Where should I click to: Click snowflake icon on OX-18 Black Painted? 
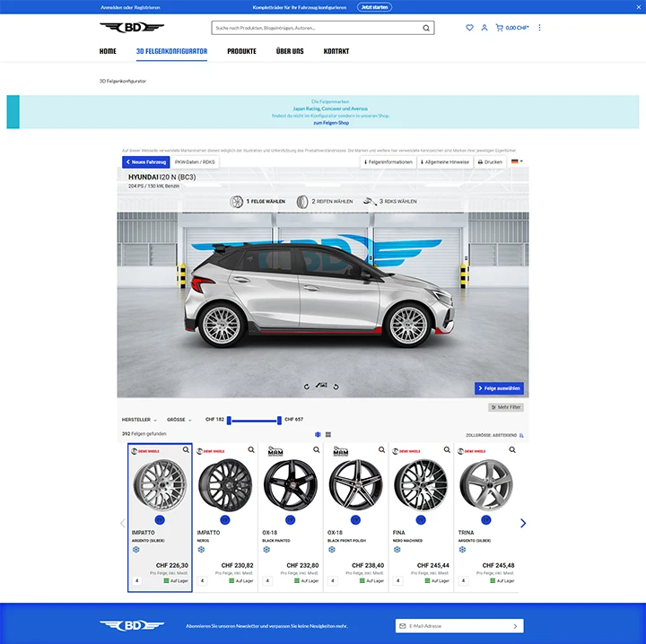pyautogui.click(x=266, y=550)
